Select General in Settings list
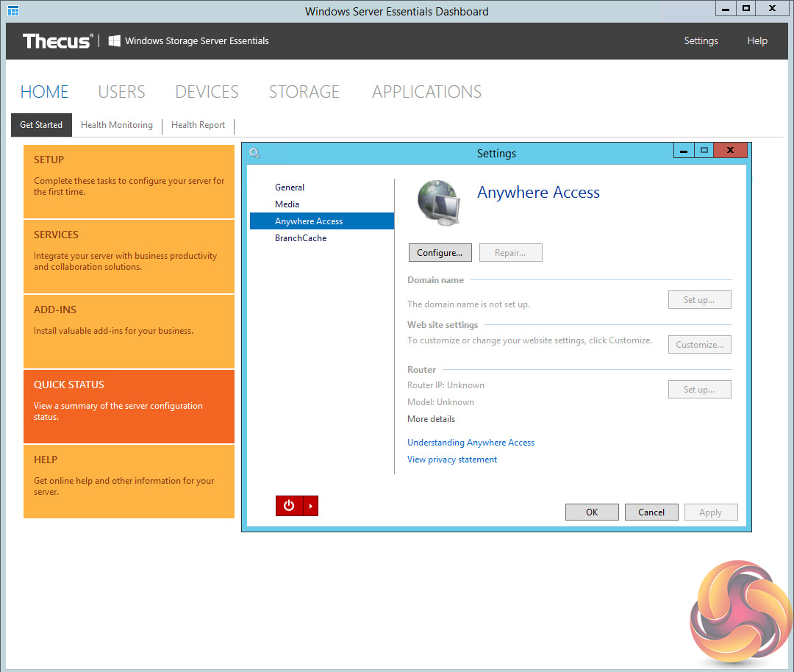 point(290,187)
